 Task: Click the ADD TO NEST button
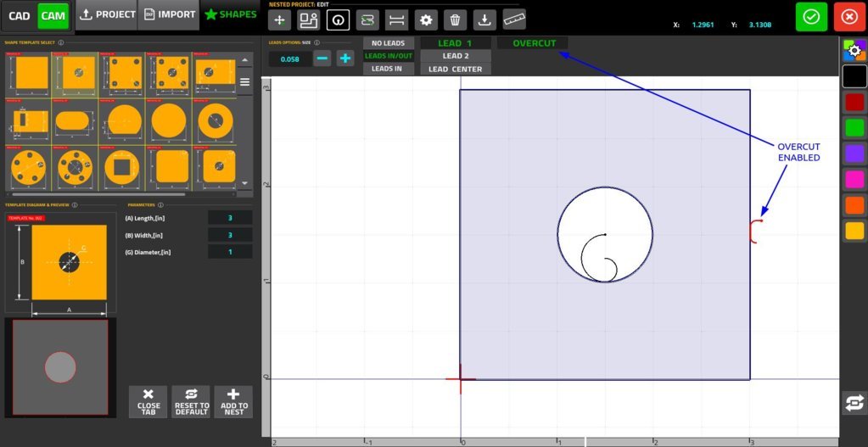pos(233,402)
